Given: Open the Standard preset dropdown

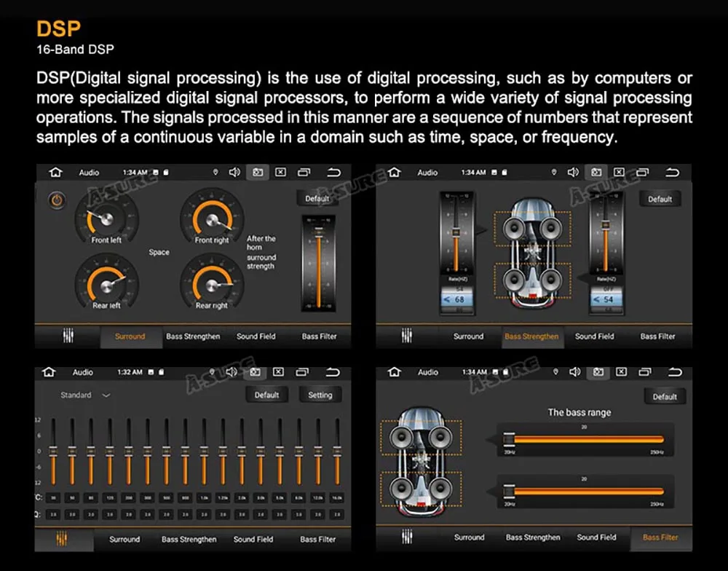Looking at the screenshot, I should pos(85,395).
